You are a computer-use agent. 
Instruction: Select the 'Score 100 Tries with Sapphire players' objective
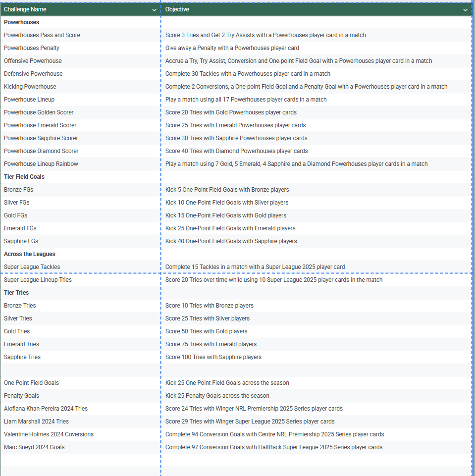click(x=213, y=357)
